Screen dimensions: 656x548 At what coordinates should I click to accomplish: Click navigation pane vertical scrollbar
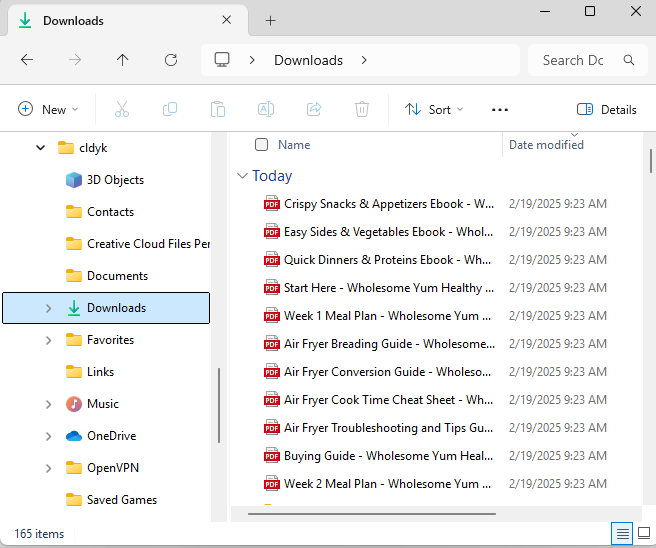pos(219,405)
